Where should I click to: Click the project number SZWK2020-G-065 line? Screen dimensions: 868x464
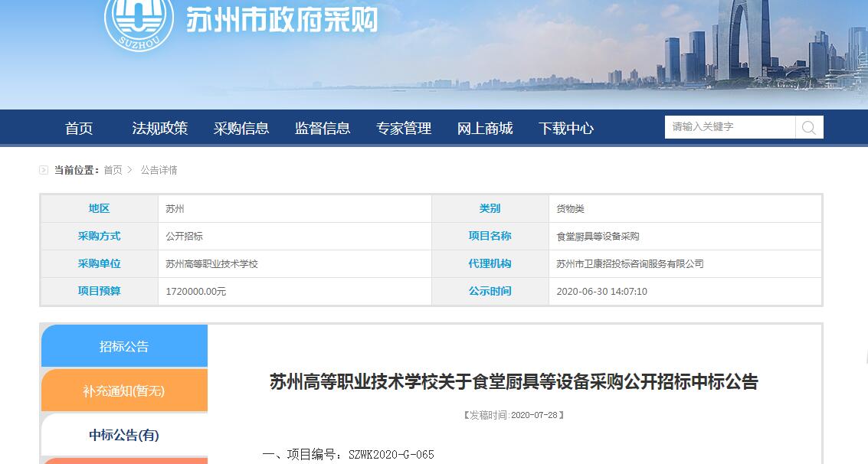click(x=349, y=455)
